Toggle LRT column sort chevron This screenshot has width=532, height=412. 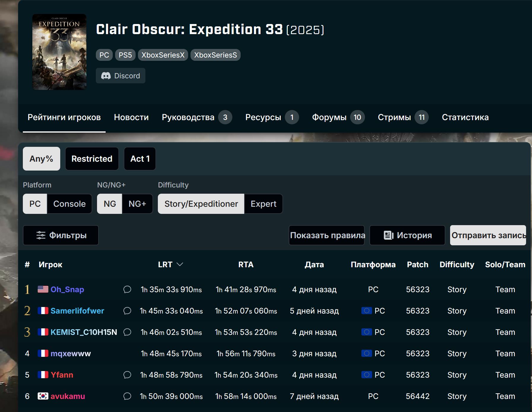point(180,264)
